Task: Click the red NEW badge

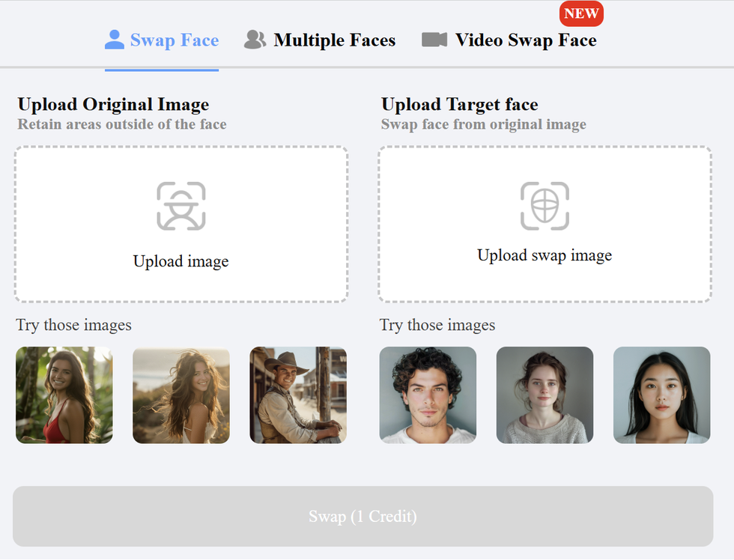Action: tap(581, 14)
